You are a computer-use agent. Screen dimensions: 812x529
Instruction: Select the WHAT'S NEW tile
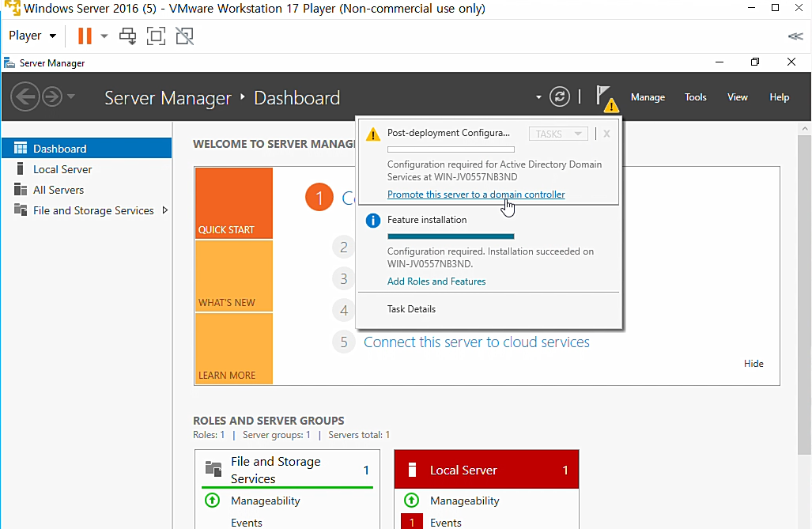(x=234, y=276)
